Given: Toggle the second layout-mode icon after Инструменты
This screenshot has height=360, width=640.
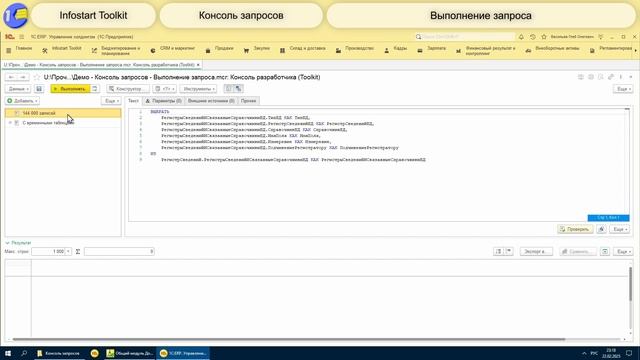Looking at the screenshot, I should tap(238, 89).
